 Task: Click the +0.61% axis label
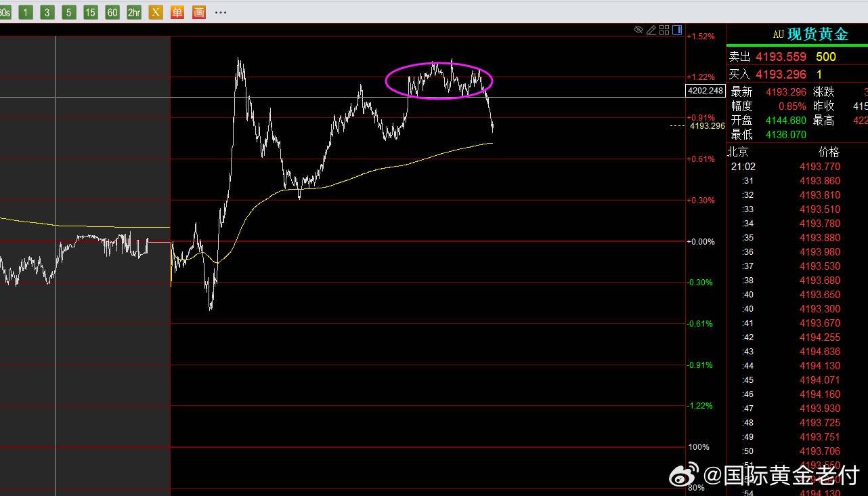701,159
